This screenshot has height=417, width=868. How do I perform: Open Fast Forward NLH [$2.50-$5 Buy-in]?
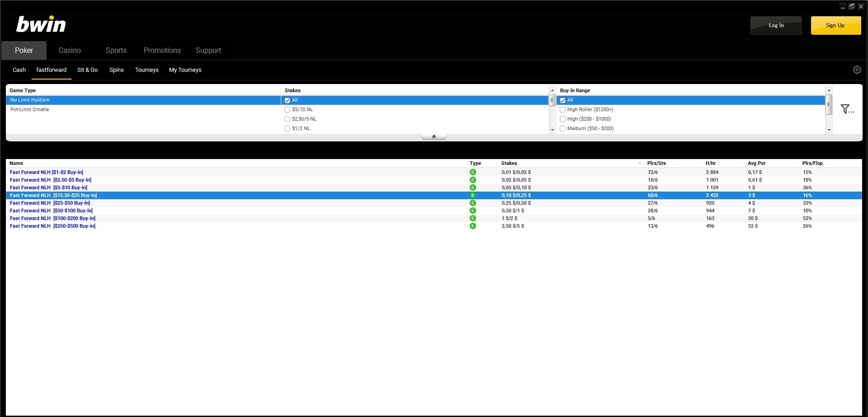(51, 180)
